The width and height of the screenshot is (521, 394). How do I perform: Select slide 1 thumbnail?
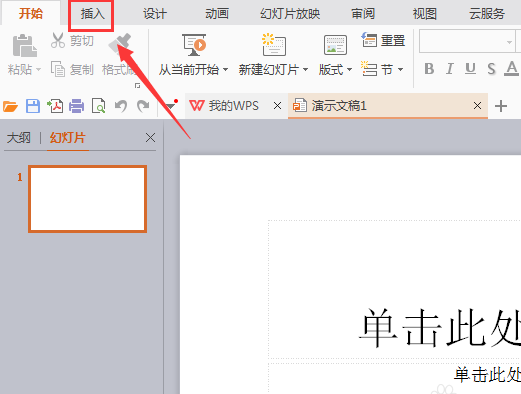coord(88,199)
